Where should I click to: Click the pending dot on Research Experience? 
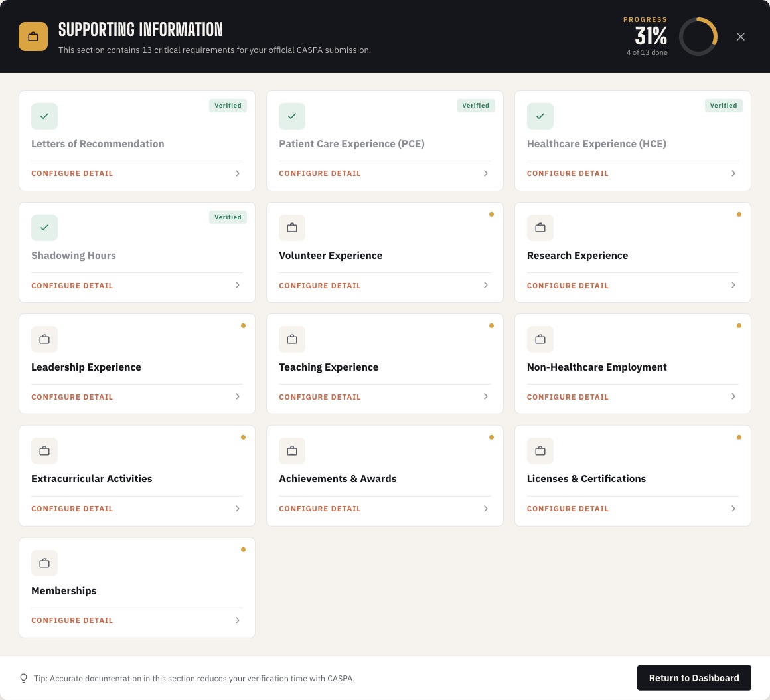coord(739,214)
